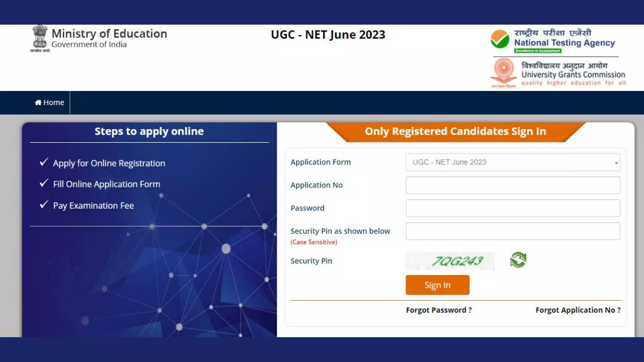Open the Forgot Application No link

[578, 310]
